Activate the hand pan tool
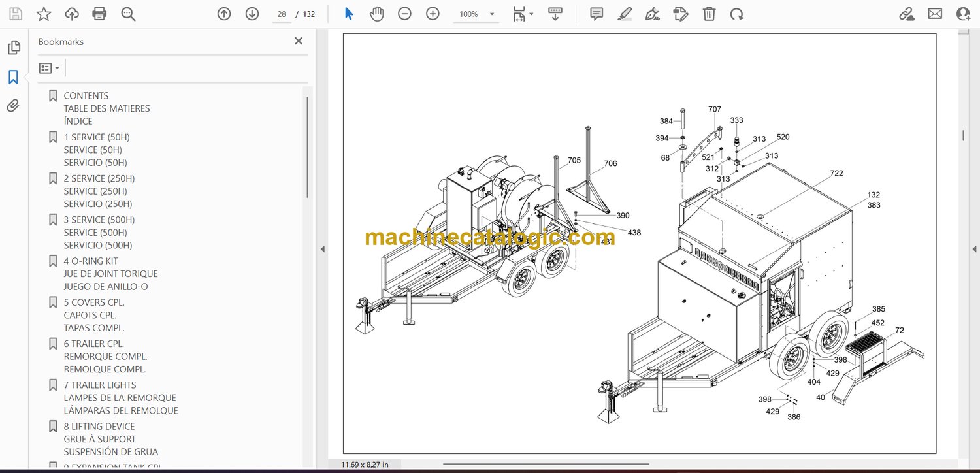This screenshot has height=473, width=980. pos(376,14)
